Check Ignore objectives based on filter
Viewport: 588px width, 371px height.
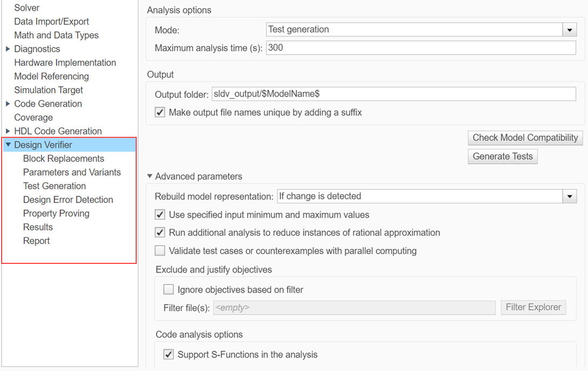(x=168, y=289)
